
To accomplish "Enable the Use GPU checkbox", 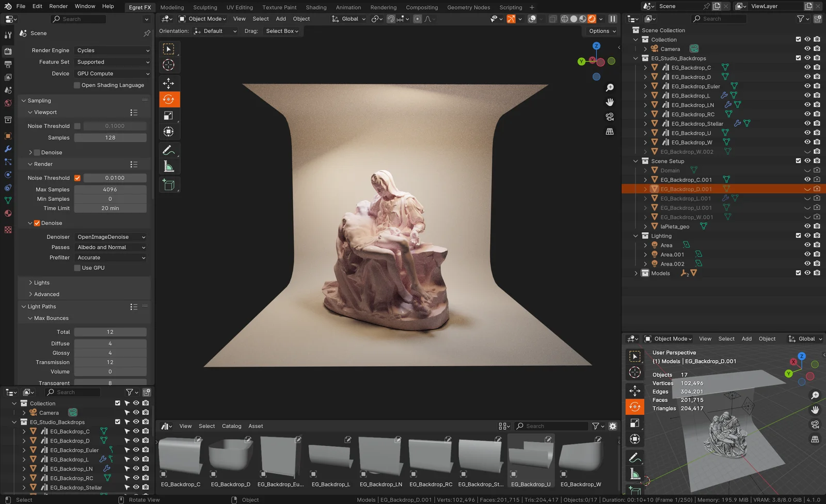I will tap(77, 268).
